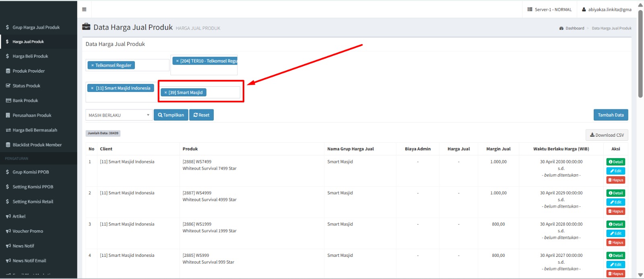Screen dimensions: 644x279
Task: Open Harga Beli Produk in sidebar
Action: coord(30,56)
